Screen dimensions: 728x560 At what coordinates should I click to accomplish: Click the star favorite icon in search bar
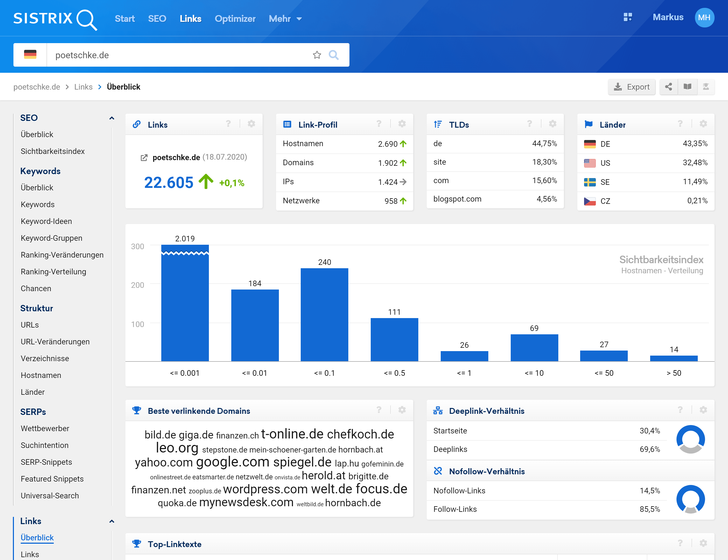(317, 55)
